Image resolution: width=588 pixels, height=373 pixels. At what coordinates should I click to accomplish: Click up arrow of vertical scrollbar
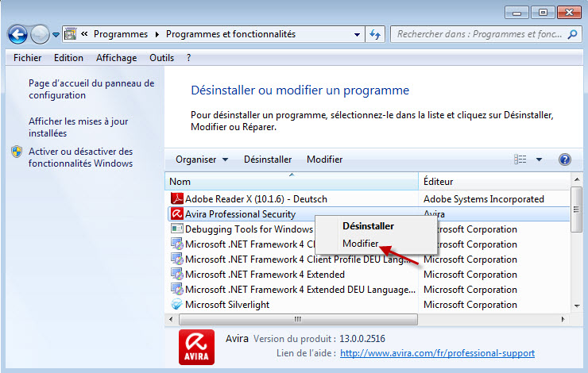click(x=576, y=180)
